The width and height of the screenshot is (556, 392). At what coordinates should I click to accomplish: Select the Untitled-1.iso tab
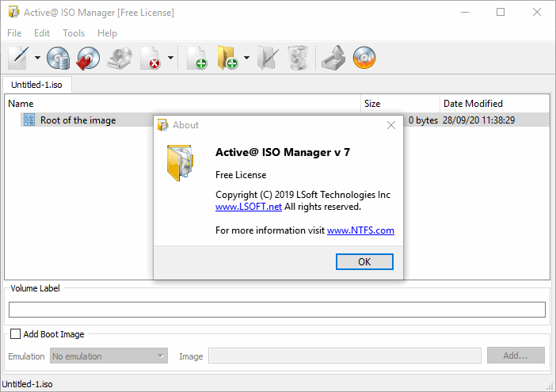click(37, 85)
